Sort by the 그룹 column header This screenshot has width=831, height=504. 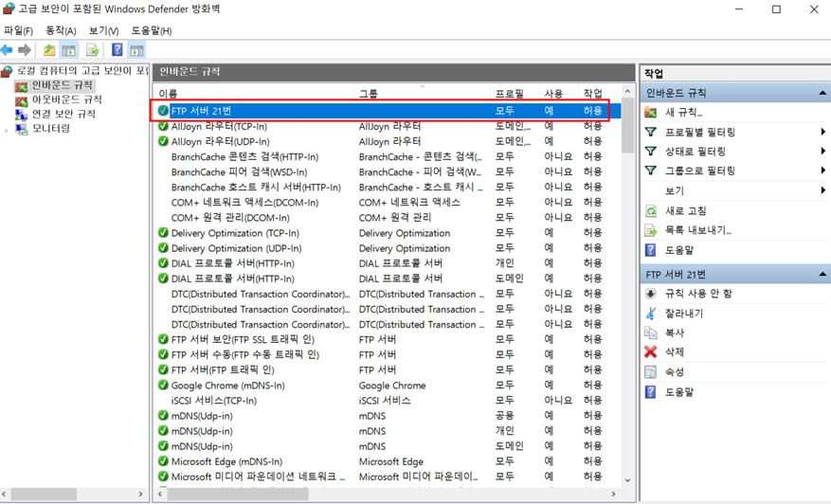(423, 93)
